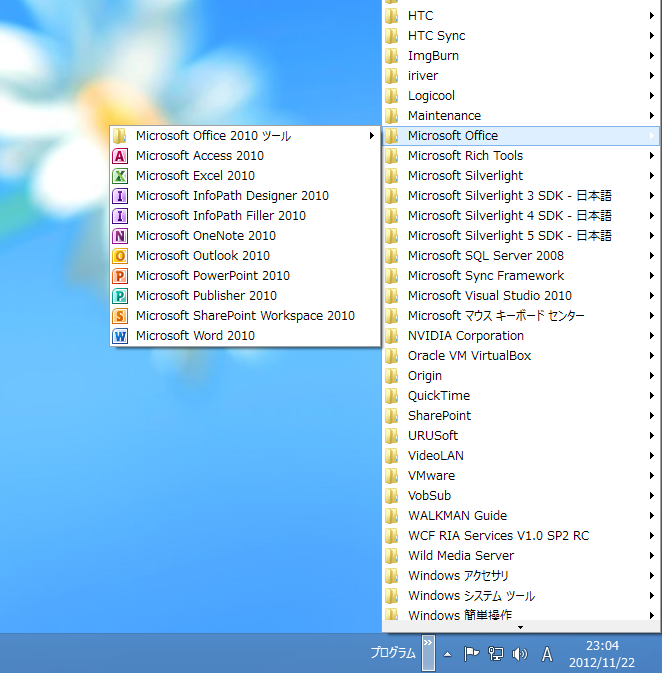Click the InfoPath Filler 2010 icon
The image size is (662, 673).
(x=120, y=216)
